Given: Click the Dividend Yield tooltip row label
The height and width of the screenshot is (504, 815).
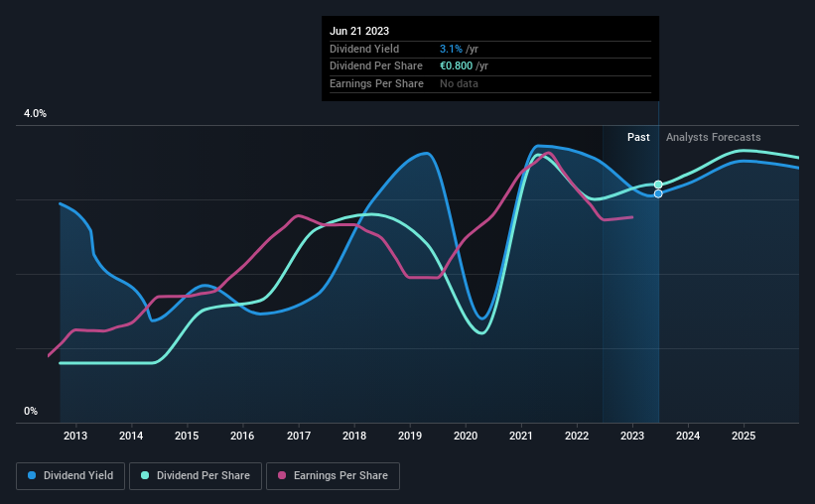Looking at the screenshot, I should [x=364, y=49].
